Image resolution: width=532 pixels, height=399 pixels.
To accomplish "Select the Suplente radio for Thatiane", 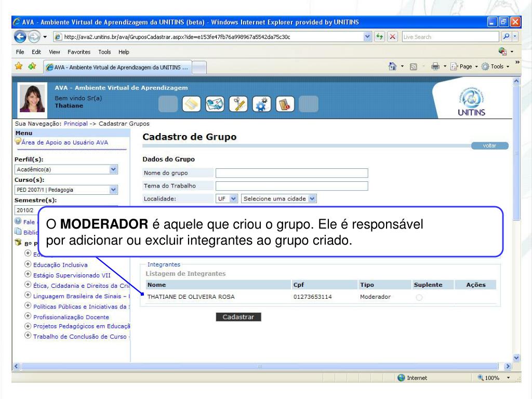I will [419, 297].
